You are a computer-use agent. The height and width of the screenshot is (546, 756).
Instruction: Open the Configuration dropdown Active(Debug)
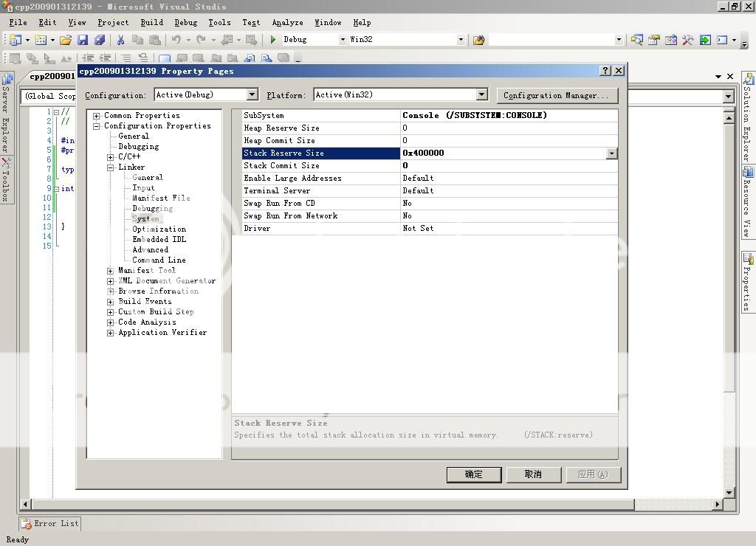tap(252, 94)
